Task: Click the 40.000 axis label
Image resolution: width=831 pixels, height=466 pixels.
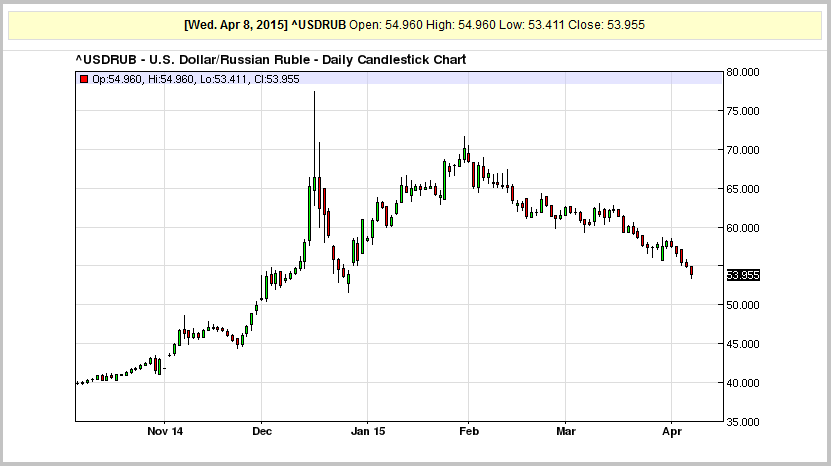Action: coord(743,383)
